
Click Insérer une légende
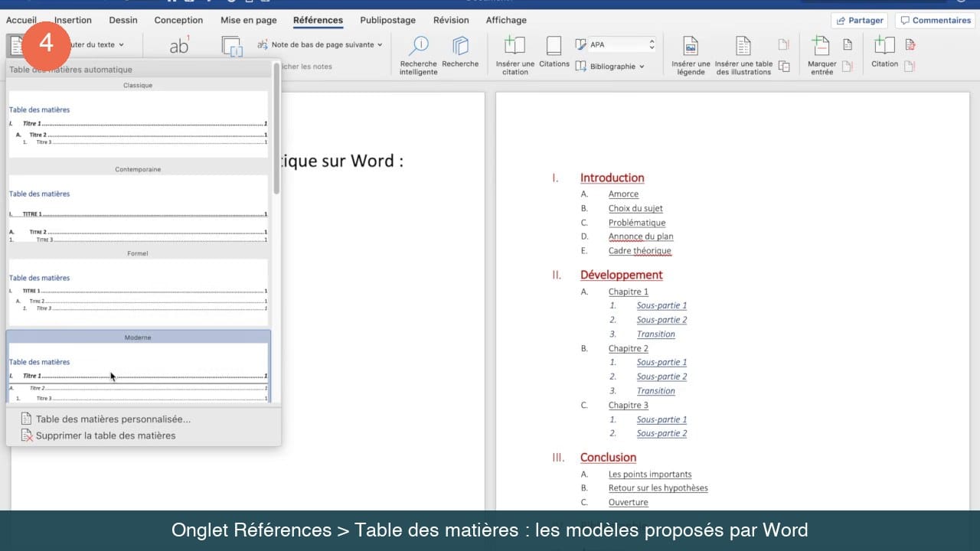coord(691,55)
